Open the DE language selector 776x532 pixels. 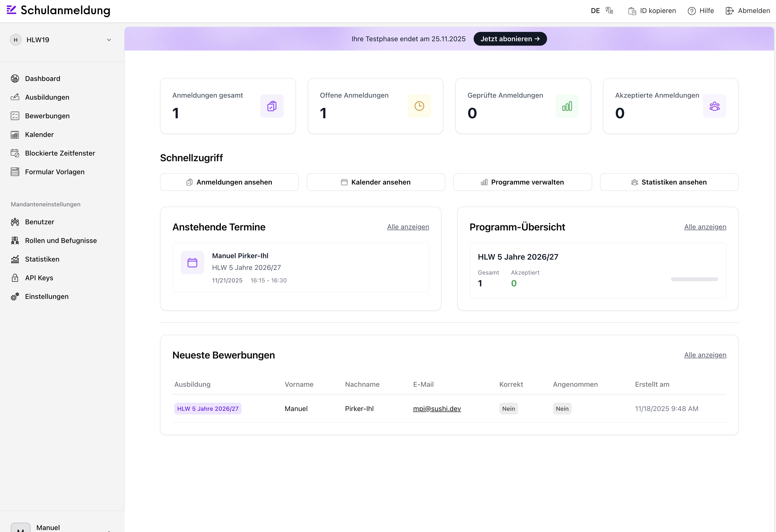coord(595,11)
